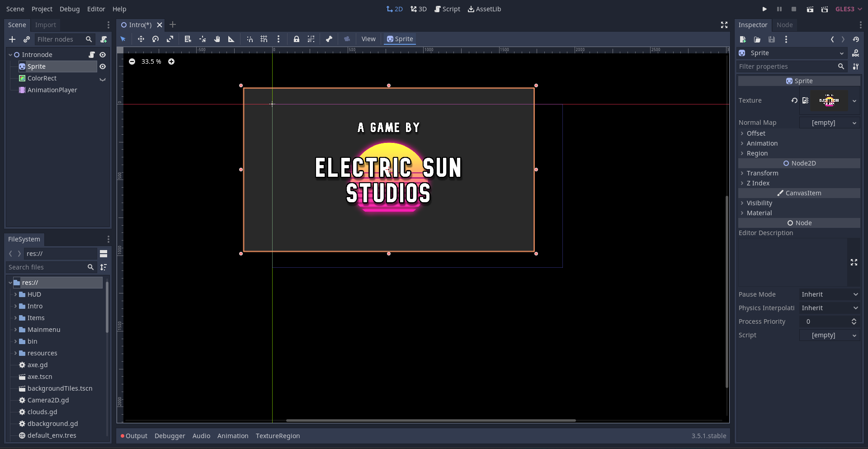The image size is (868, 449).
Task: Lock the selected object in place
Action: tap(296, 39)
